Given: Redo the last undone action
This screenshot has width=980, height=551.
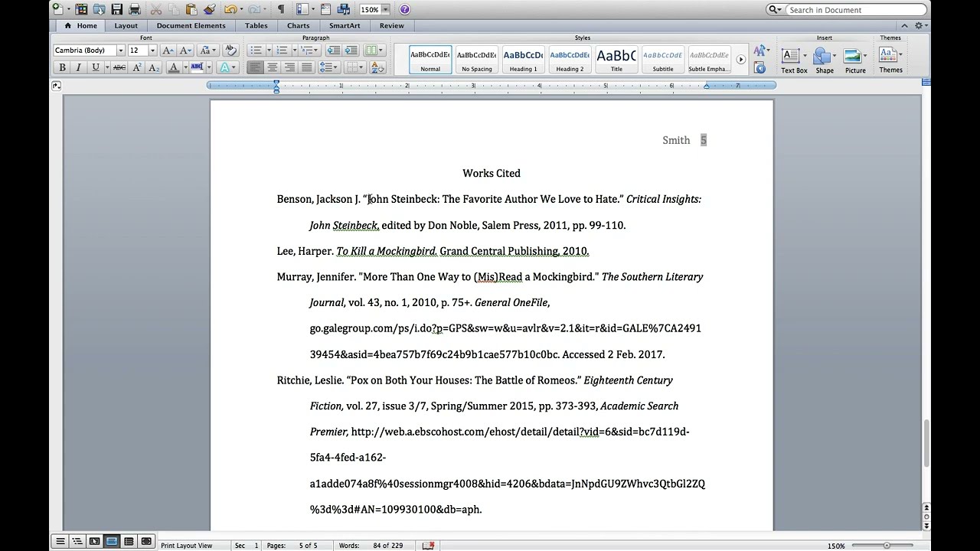Looking at the screenshot, I should (253, 9).
